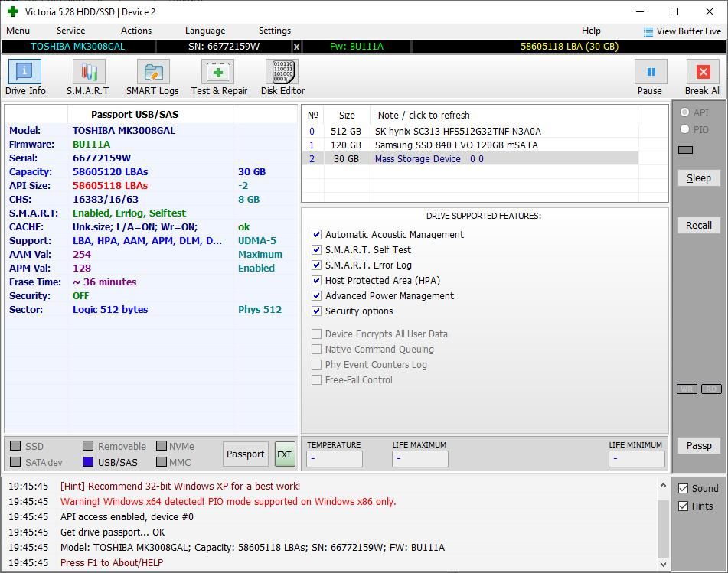Select the Mass Storage Device row
Image resolution: width=728 pixels, height=573 pixels.
point(470,158)
